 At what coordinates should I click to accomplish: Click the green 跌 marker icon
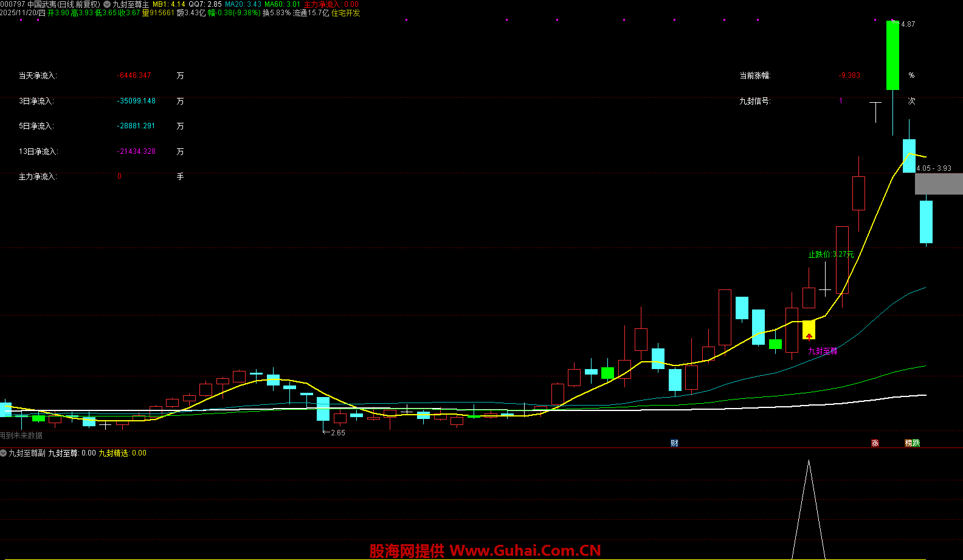(916, 443)
